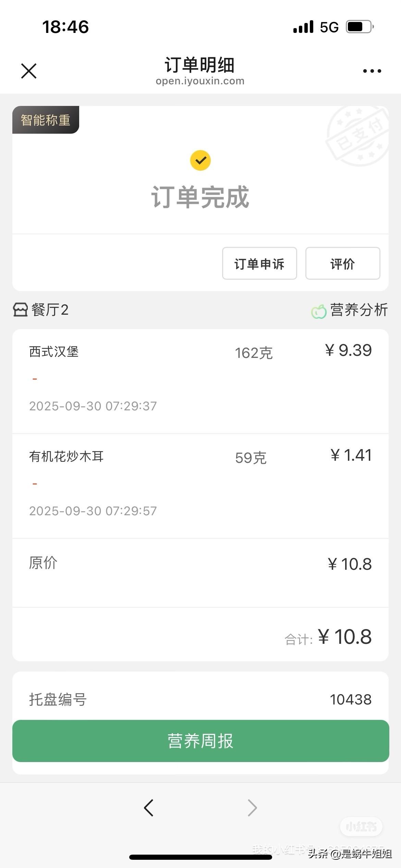Tap the 原价 original price row

pos(200,572)
